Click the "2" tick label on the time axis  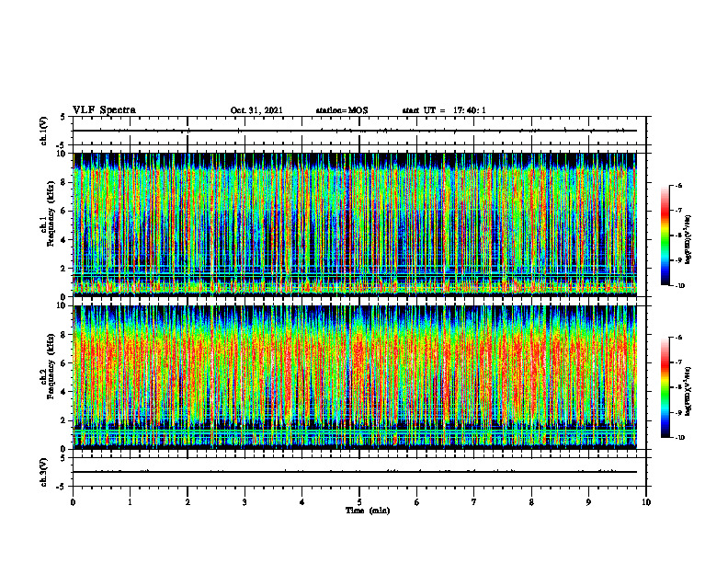coord(188,502)
